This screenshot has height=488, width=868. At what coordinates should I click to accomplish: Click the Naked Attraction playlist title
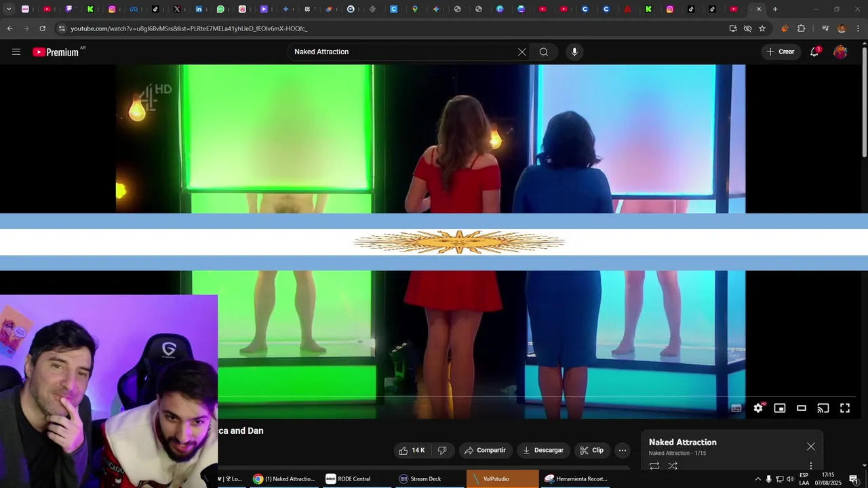[x=682, y=442]
